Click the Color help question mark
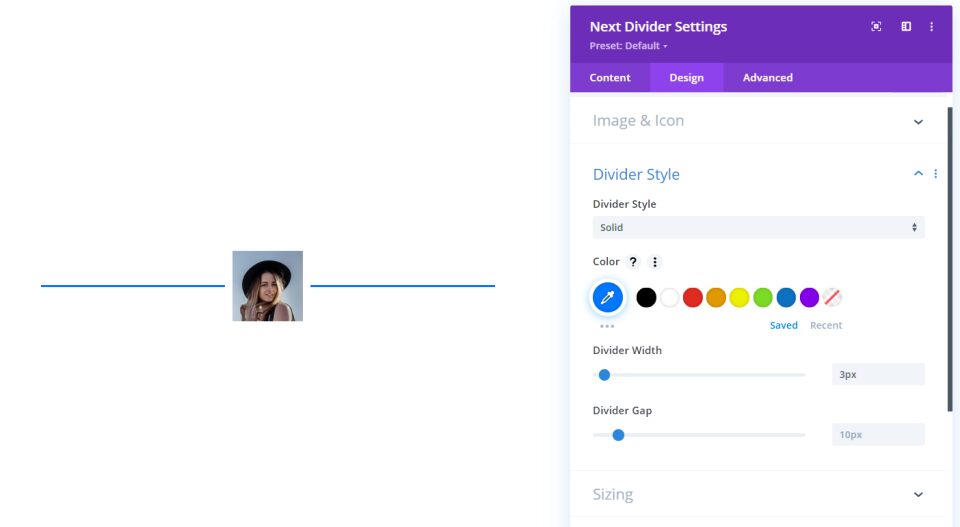 pyautogui.click(x=633, y=262)
